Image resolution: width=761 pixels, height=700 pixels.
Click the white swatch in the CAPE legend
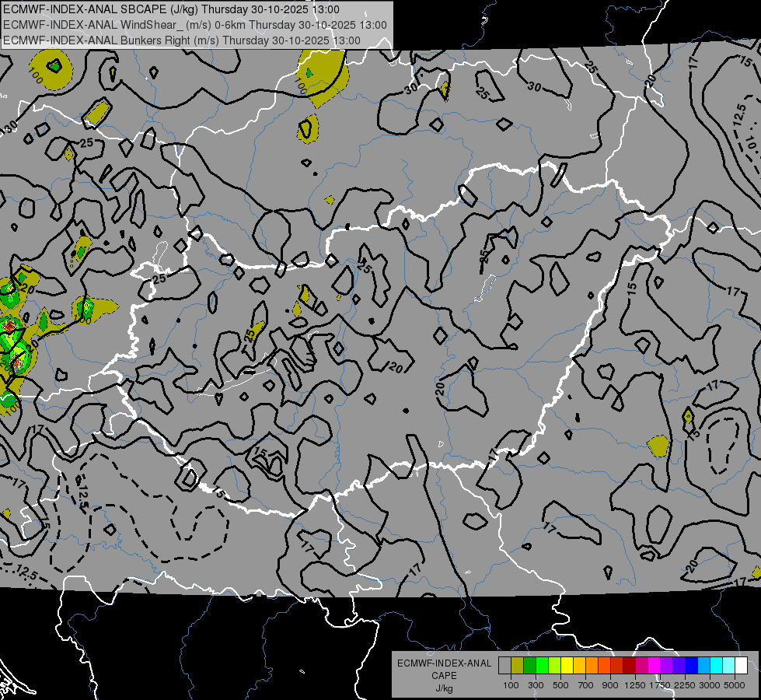741,665
